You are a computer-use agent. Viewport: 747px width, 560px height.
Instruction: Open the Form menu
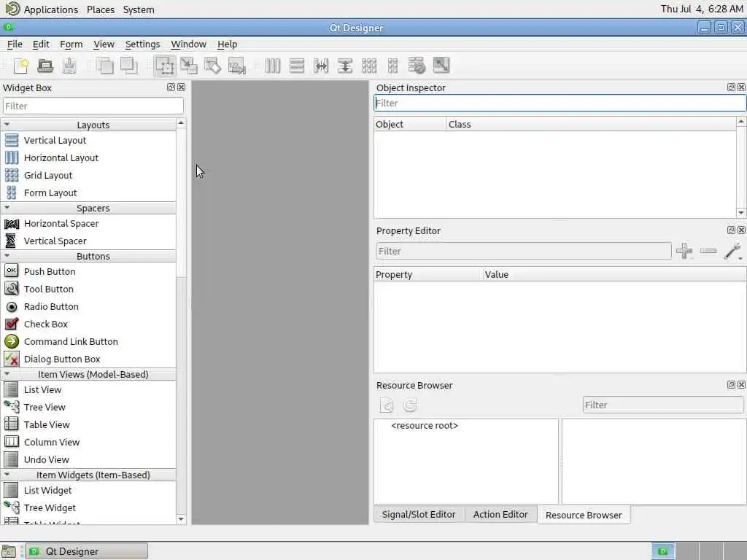click(71, 44)
